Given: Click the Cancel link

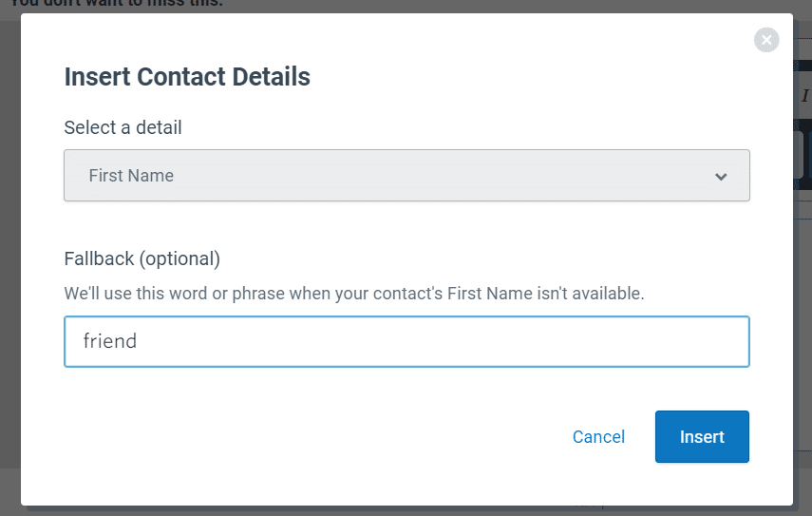Looking at the screenshot, I should click(x=598, y=437).
